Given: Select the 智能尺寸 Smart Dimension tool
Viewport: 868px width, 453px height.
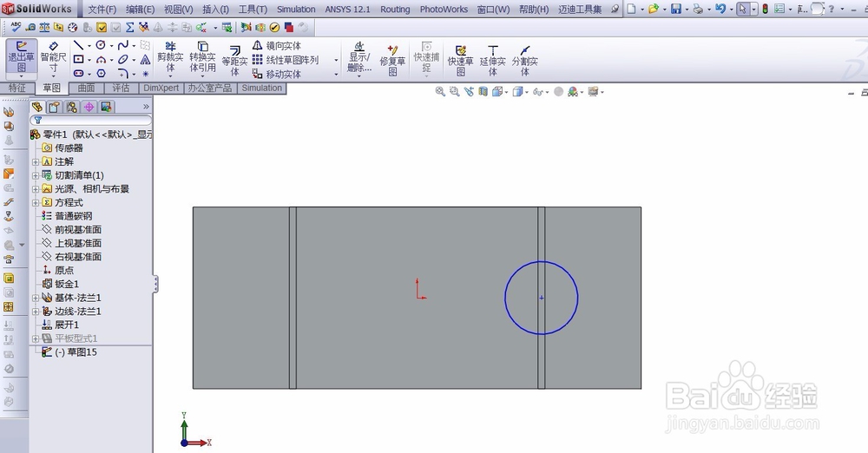Looking at the screenshot, I should coord(53,57).
